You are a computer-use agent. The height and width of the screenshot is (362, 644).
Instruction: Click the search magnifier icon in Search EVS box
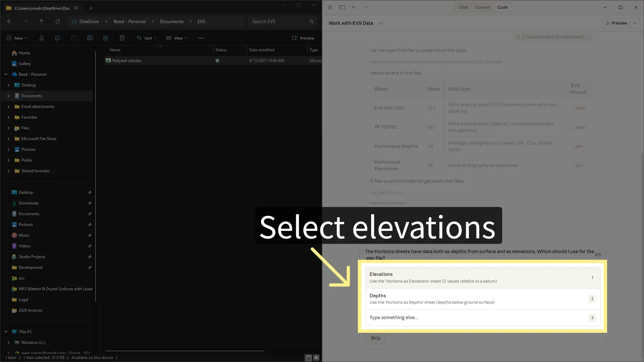pyautogui.click(x=312, y=21)
